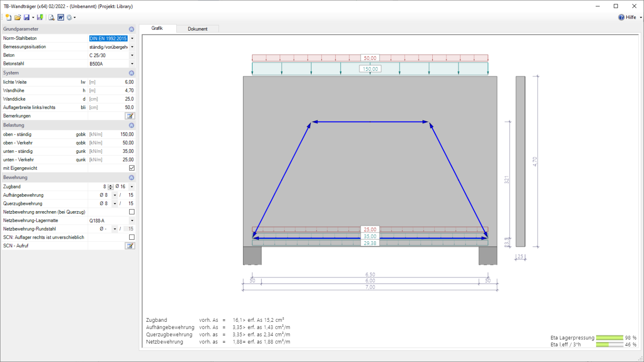
Task: Open the Netzbewehrung-Lagermatte Q188-A dropdown
Action: point(132,220)
